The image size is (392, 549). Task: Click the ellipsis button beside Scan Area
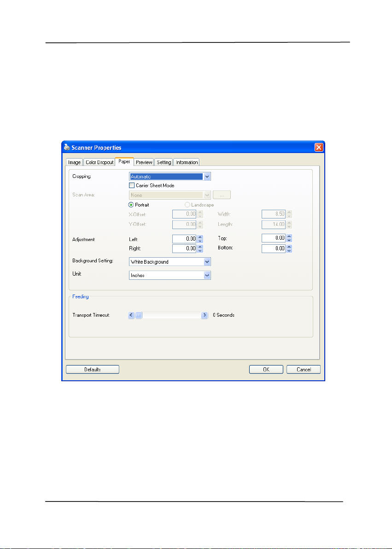(x=222, y=195)
